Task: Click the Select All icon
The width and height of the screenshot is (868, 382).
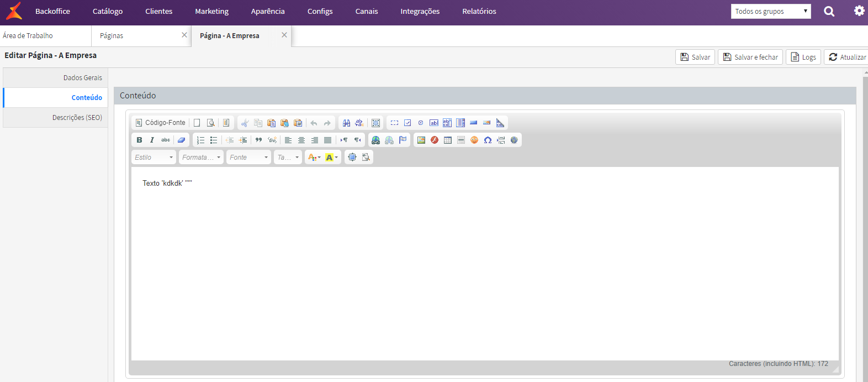Action: pos(375,123)
